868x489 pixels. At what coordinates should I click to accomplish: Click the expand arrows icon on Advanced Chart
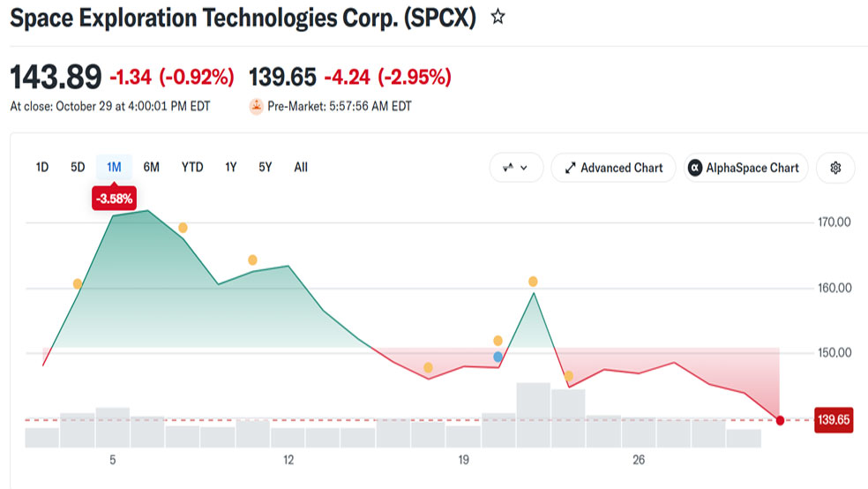pyautogui.click(x=570, y=168)
